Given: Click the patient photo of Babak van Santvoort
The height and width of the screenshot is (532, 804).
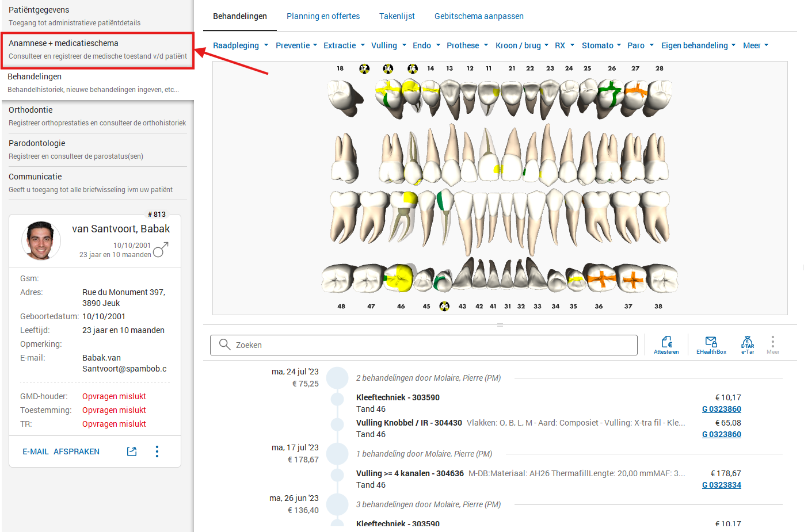Looking at the screenshot, I should 41,240.
